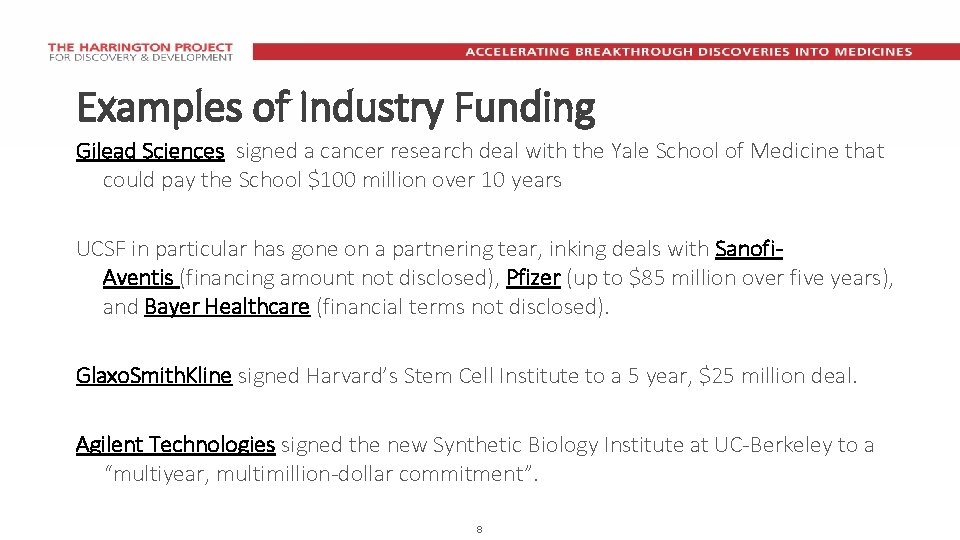Viewport: 960px width, 540px height.
Task: Click the GlaxoSmithKline link
Action: (154, 376)
